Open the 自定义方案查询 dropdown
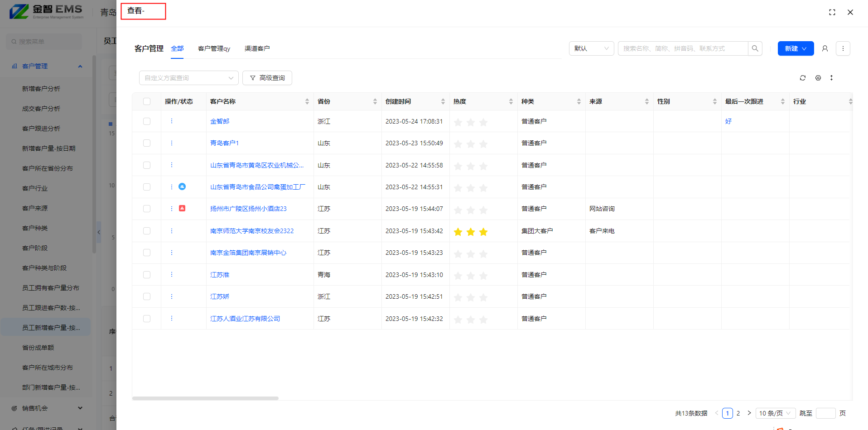Image resolution: width=868 pixels, height=430 pixels. [189, 78]
